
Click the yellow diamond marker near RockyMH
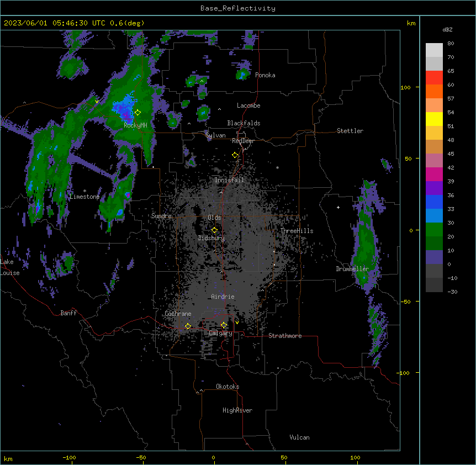(137, 113)
